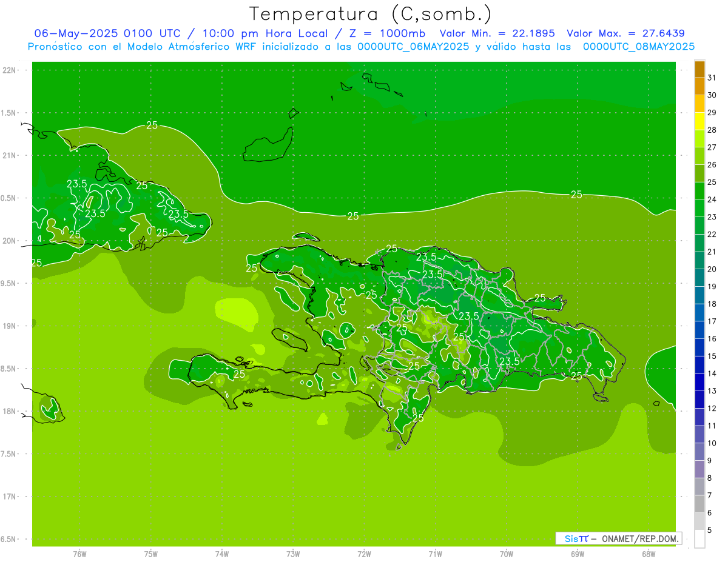Pick the yellow swatch between 28 and 29

point(699,121)
